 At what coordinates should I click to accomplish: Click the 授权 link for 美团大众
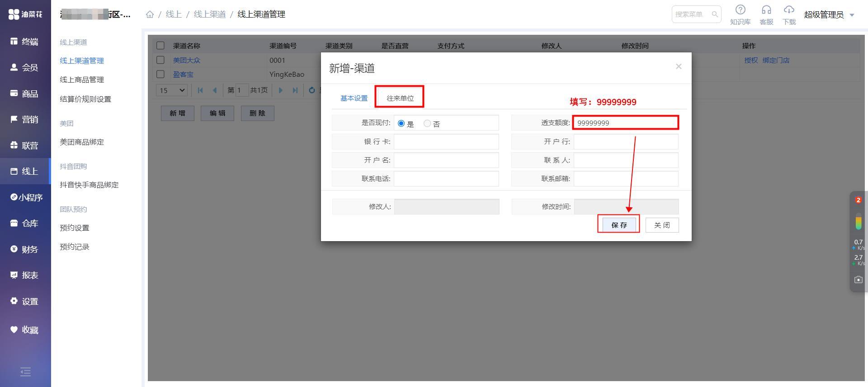tap(751, 60)
